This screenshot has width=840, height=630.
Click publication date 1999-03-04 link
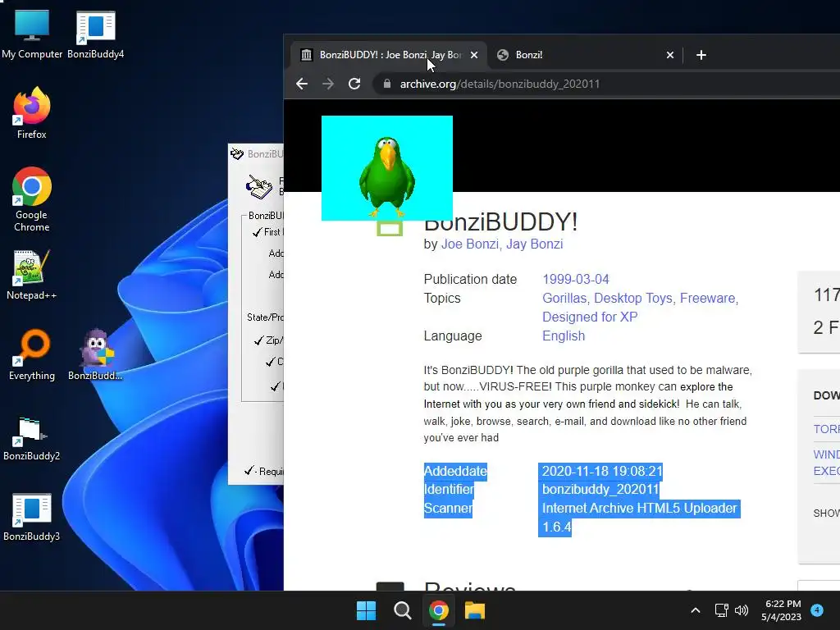[x=575, y=279]
